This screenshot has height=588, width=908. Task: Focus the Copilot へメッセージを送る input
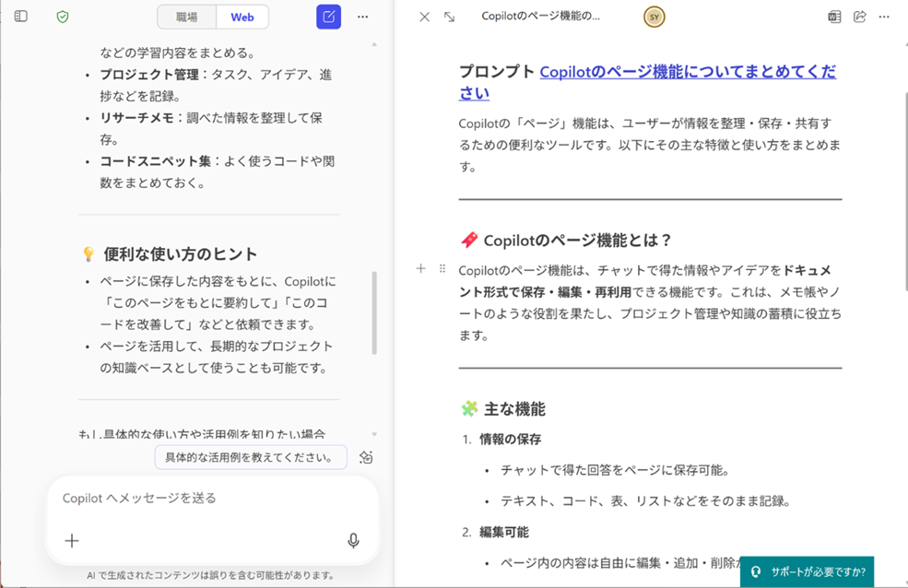(x=212, y=499)
